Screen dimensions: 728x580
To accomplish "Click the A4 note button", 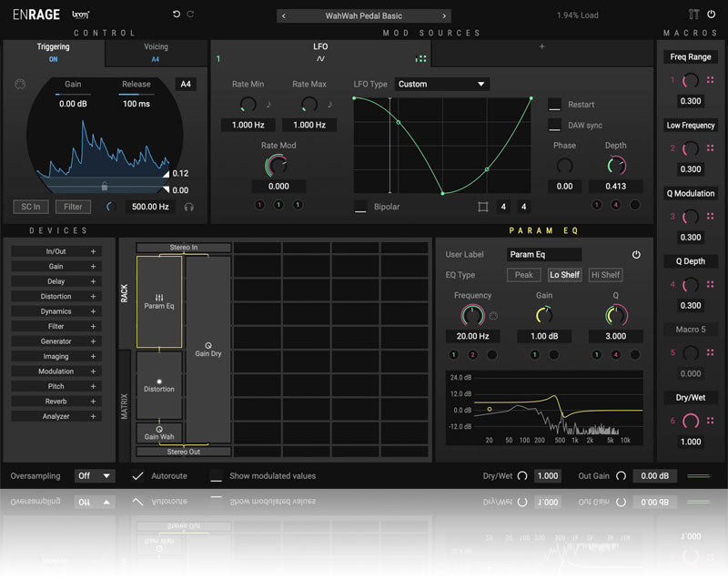I will coord(186,84).
